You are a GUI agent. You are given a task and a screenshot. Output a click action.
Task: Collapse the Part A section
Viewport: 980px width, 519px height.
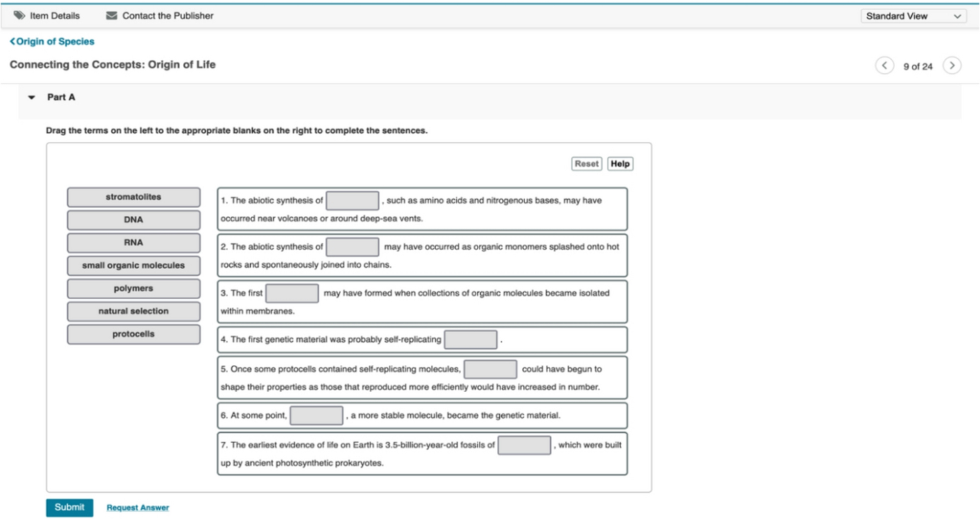pos(32,97)
